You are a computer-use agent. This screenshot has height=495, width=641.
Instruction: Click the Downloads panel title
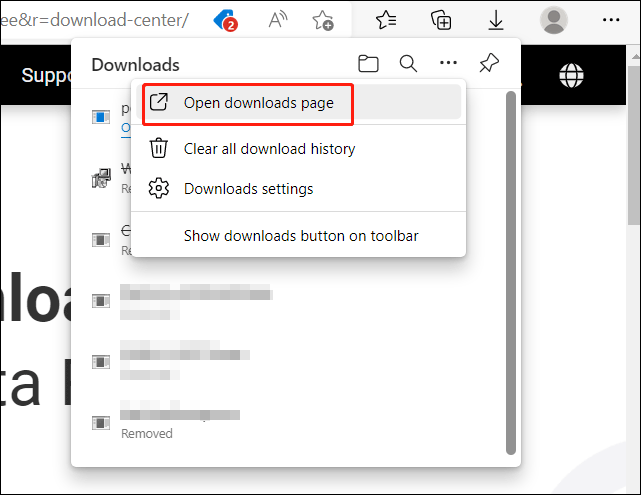[135, 65]
